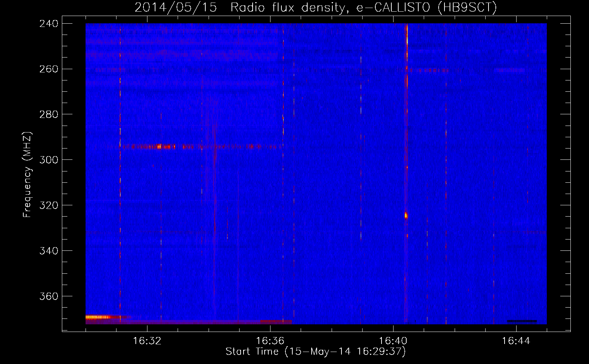Click the plot title "Radio flux density, e-CALLISTO (HB9SCT)"

[363, 7]
